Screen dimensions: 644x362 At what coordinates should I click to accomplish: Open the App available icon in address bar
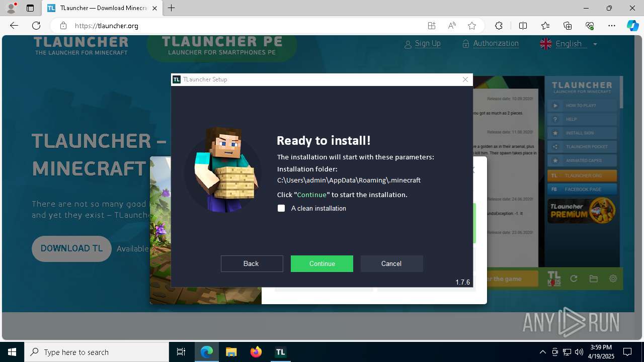(x=432, y=26)
